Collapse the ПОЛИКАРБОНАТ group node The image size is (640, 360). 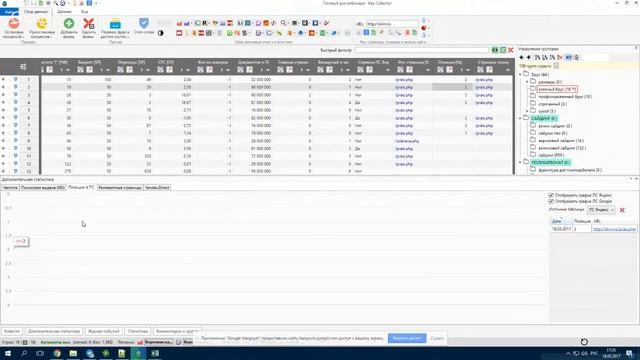click(x=520, y=162)
